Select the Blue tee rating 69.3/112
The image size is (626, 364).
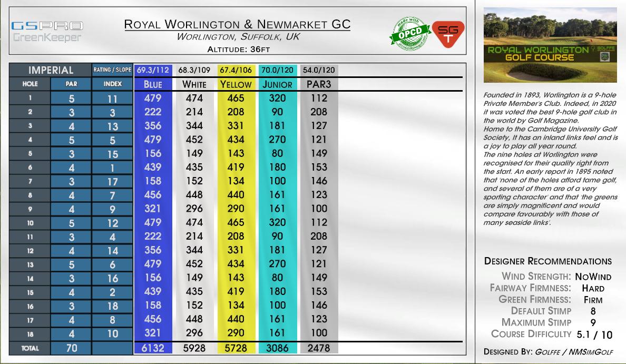pyautogui.click(x=153, y=70)
